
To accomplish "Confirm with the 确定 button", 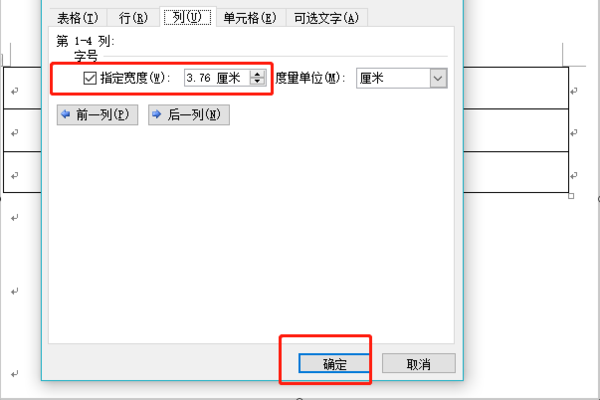I will 334,363.
